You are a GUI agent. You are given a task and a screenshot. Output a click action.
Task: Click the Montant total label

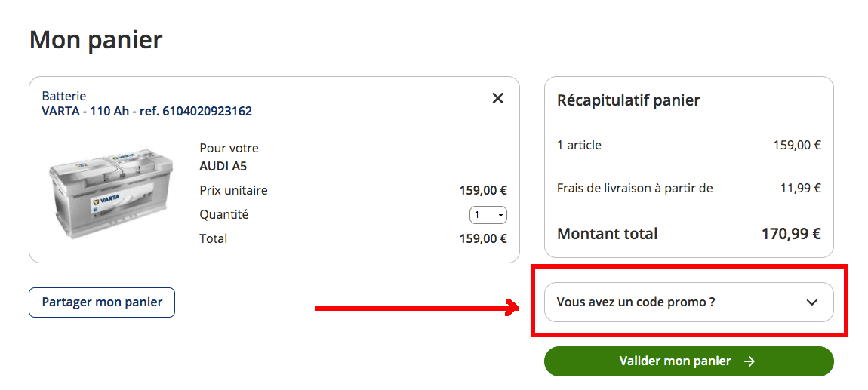(x=607, y=234)
